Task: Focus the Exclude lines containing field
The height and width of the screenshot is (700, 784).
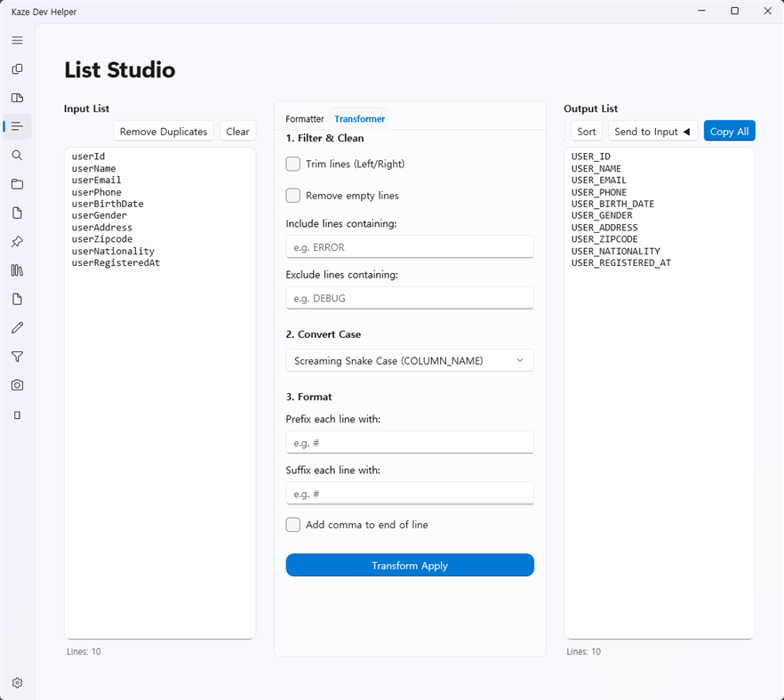Action: [x=410, y=298]
